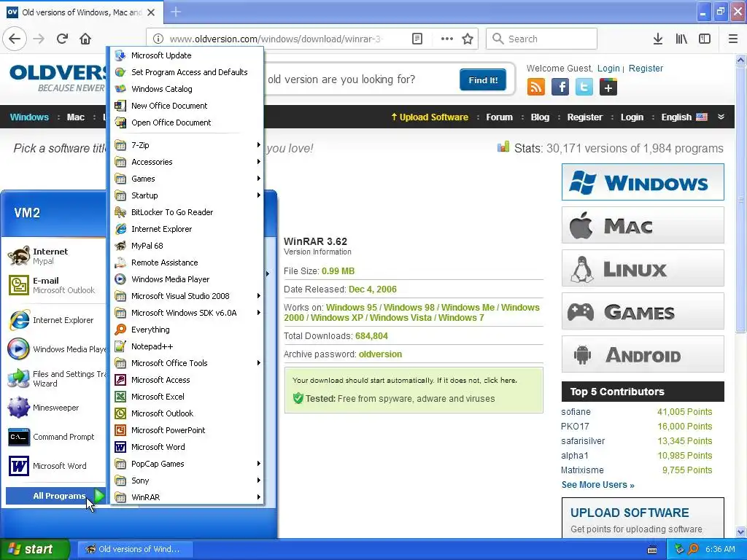Open new tab with plus button

(x=176, y=12)
